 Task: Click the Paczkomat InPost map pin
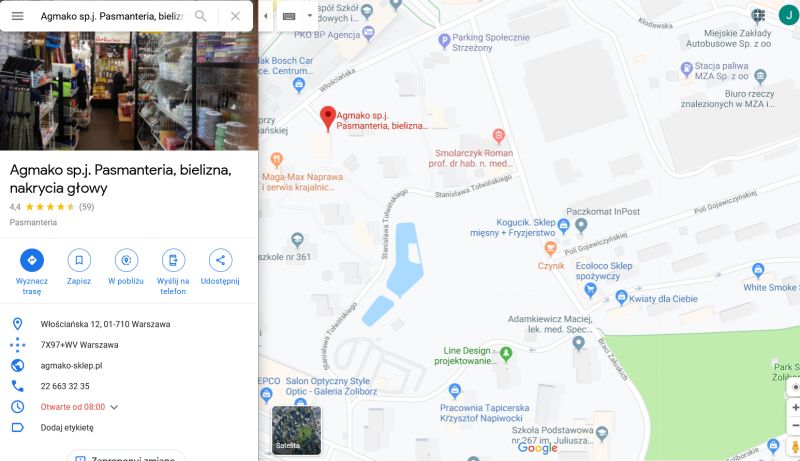tap(581, 224)
